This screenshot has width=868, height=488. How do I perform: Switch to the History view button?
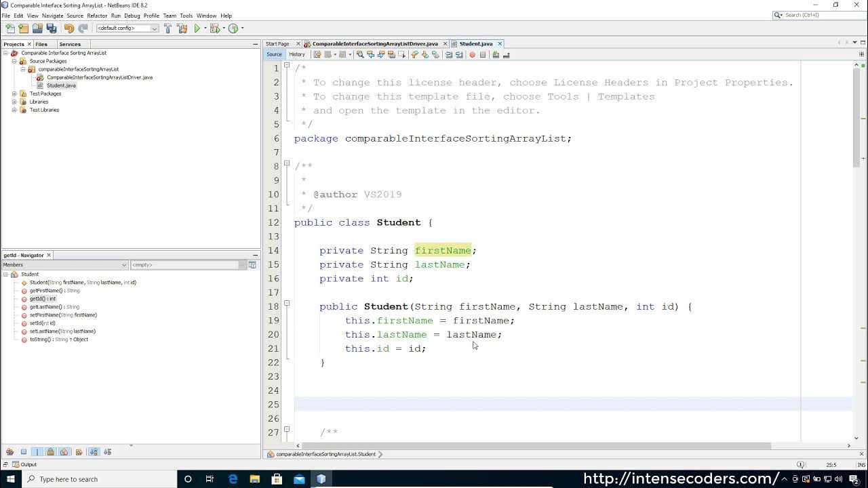point(297,55)
